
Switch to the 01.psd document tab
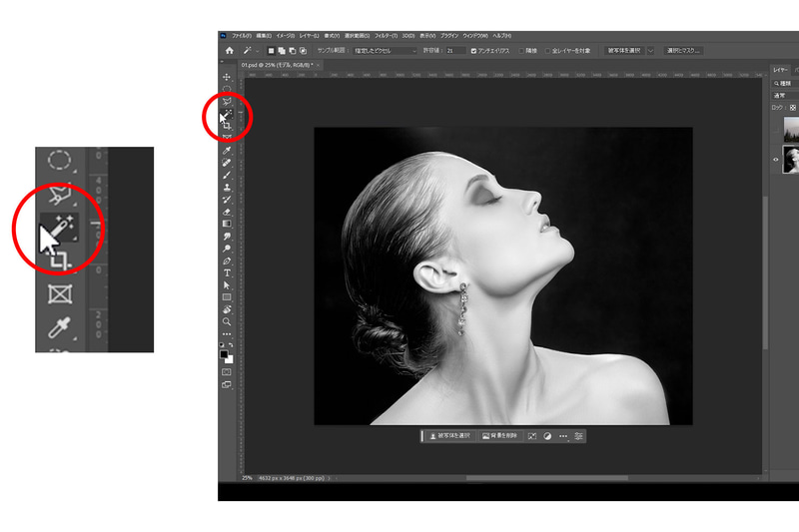click(x=278, y=65)
